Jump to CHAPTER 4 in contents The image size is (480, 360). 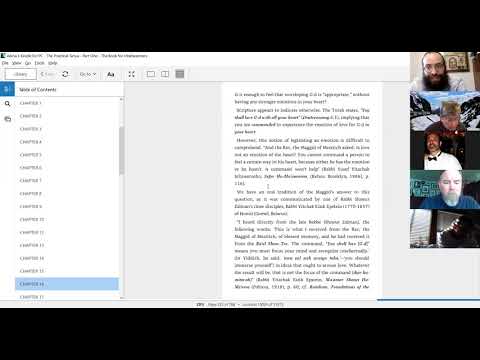point(31,142)
